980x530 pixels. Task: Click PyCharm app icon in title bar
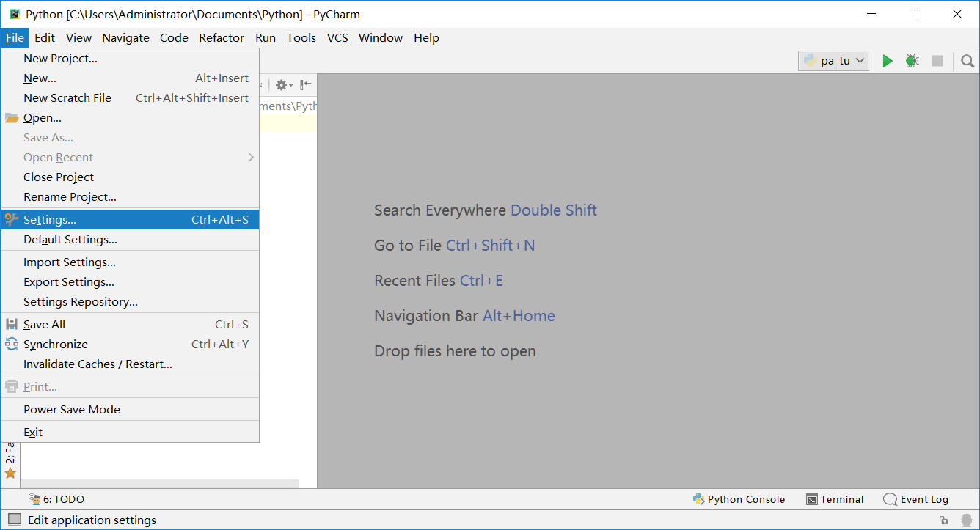[x=14, y=14]
